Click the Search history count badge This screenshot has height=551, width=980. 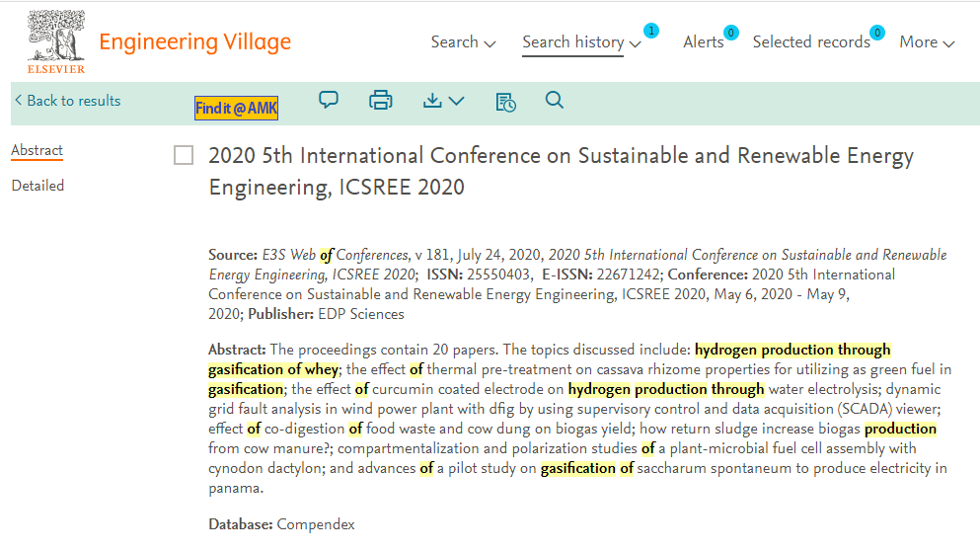[651, 31]
